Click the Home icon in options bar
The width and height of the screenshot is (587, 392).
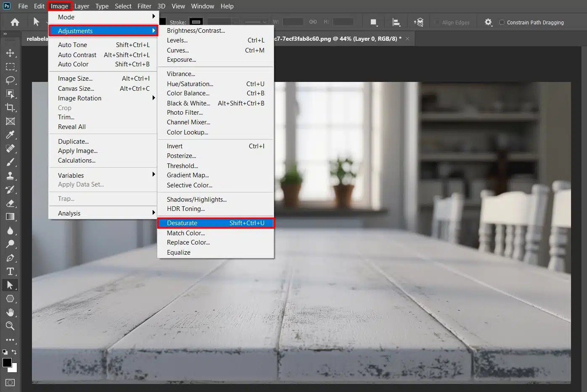point(15,22)
